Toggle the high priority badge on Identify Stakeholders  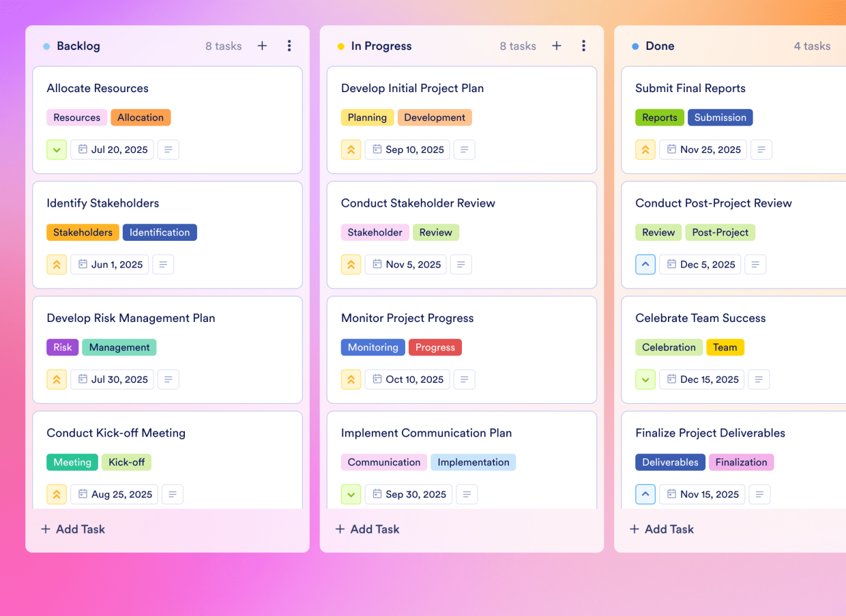click(x=57, y=264)
